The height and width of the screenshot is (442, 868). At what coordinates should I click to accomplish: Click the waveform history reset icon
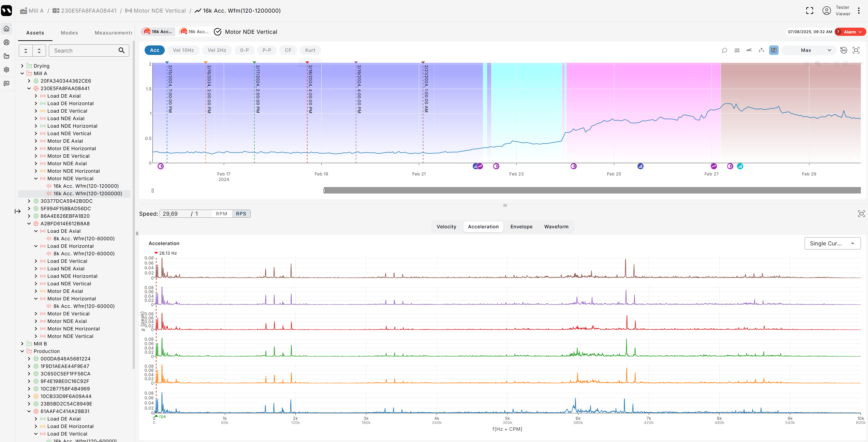(843, 50)
